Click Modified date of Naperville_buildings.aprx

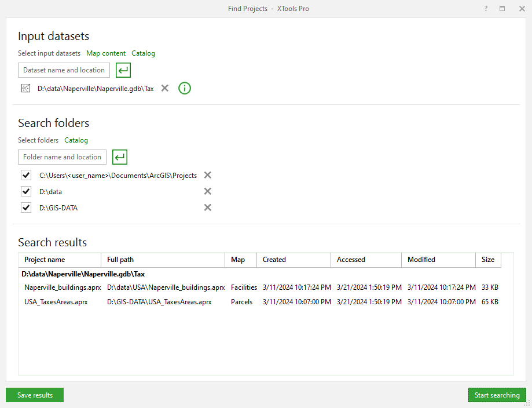[442, 287]
